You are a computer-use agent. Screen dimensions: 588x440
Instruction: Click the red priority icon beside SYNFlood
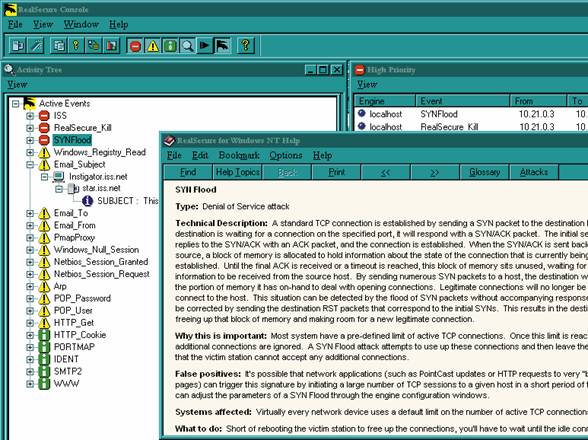coord(44,140)
